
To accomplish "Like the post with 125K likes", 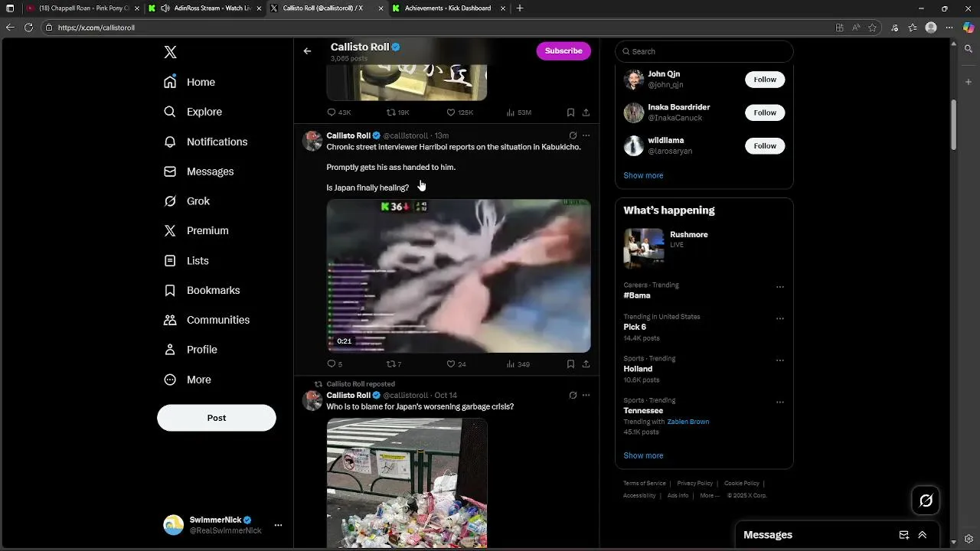I will point(451,112).
